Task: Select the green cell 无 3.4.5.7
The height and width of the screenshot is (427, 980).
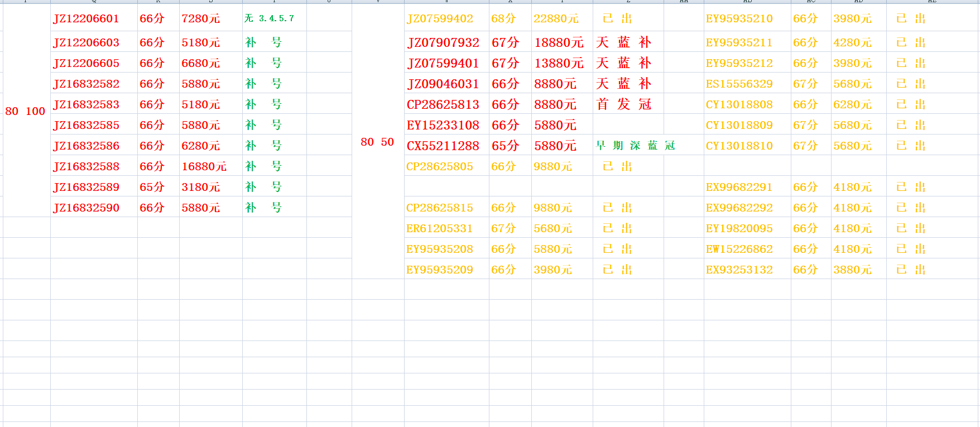Action: 270,18
